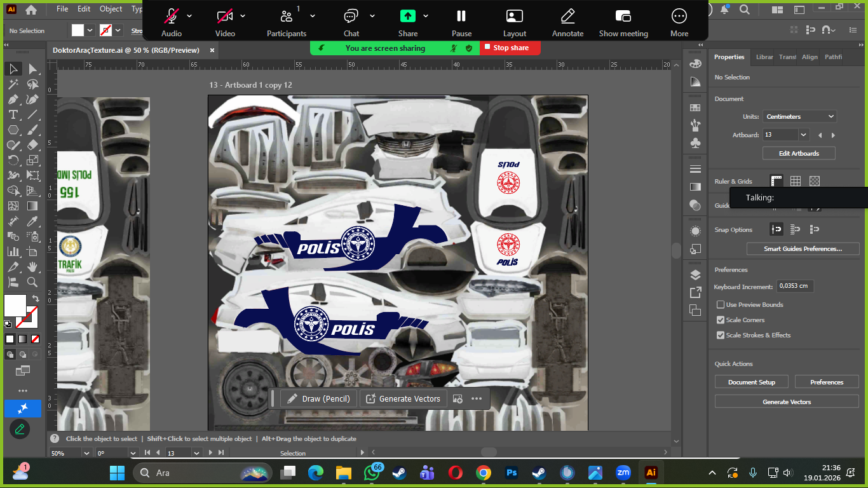Select the Line Segment tool

pos(32,114)
